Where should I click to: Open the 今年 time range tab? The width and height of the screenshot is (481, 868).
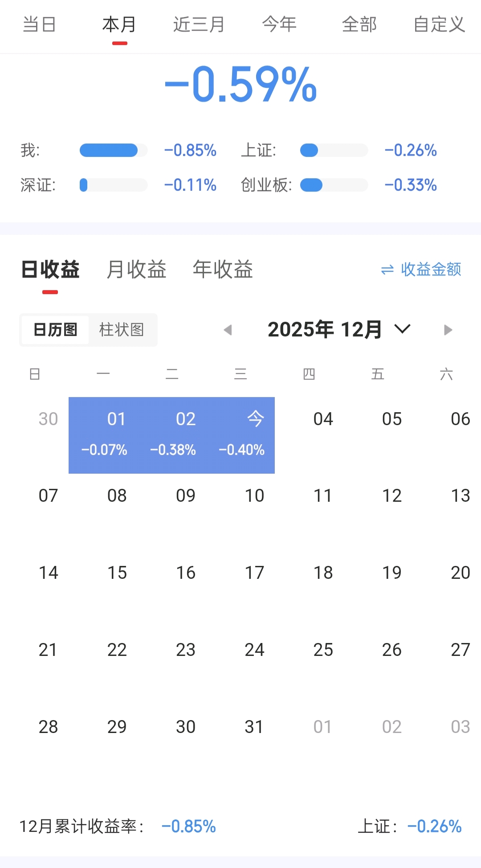click(279, 25)
